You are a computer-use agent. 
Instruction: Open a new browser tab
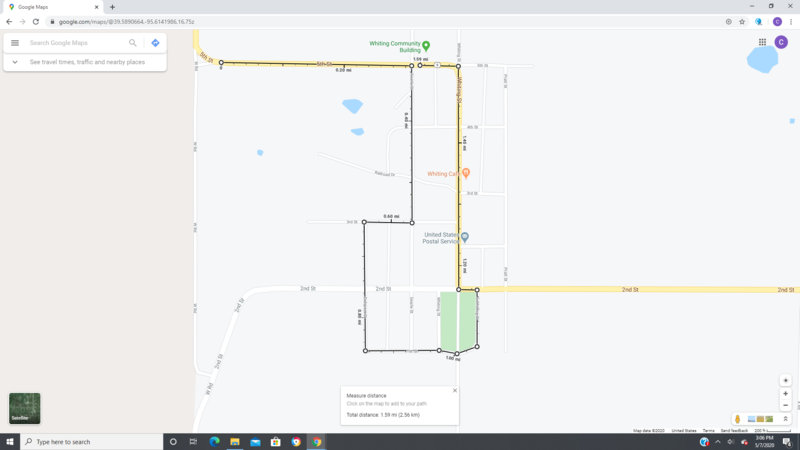112,7
